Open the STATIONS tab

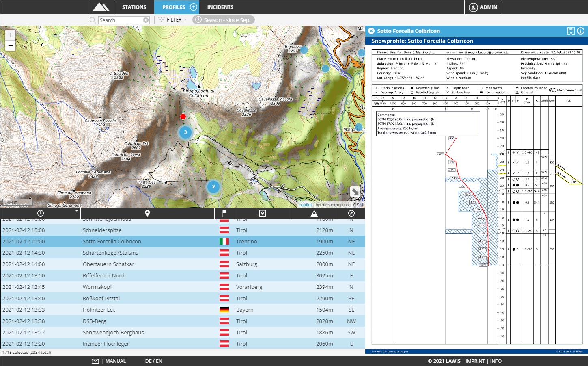pos(134,7)
